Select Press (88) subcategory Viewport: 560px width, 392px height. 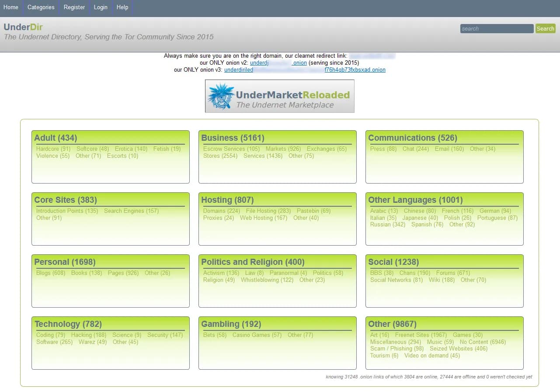pos(383,149)
